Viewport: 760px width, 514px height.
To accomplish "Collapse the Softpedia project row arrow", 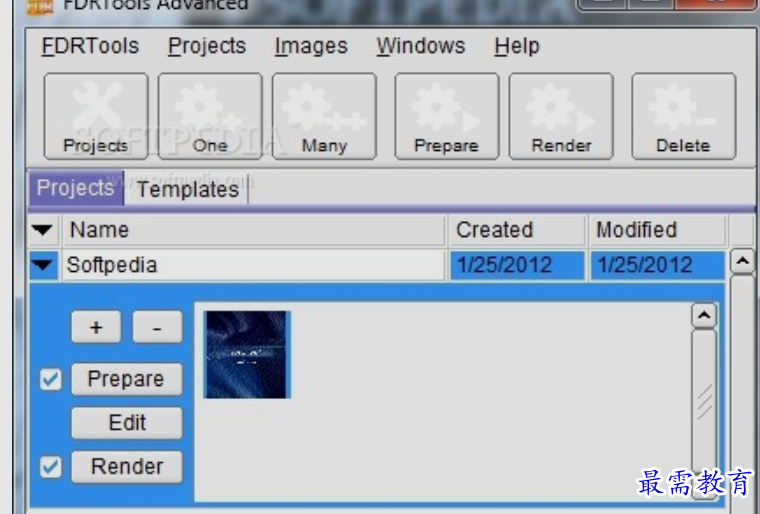I will coord(43,265).
